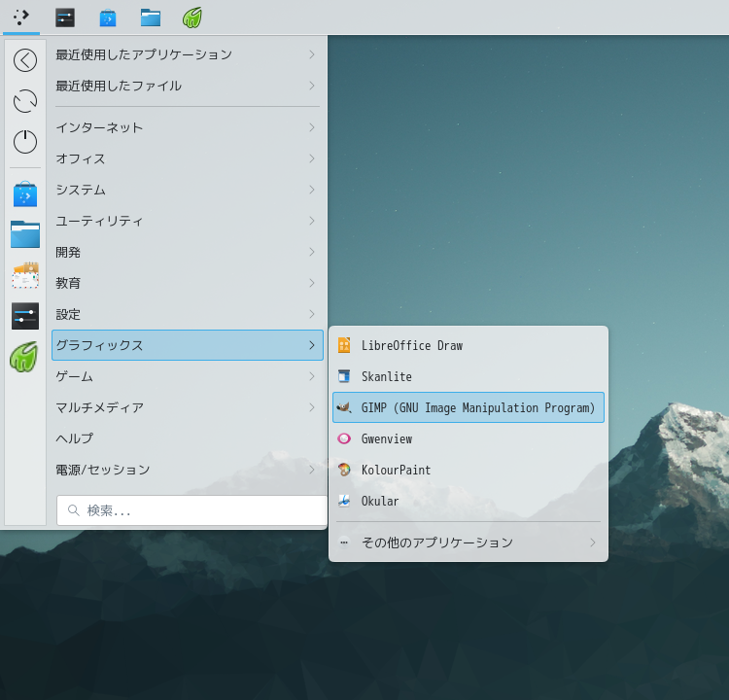Image resolution: width=729 pixels, height=700 pixels.
Task: Open the インターネット category
Action: pos(188,127)
